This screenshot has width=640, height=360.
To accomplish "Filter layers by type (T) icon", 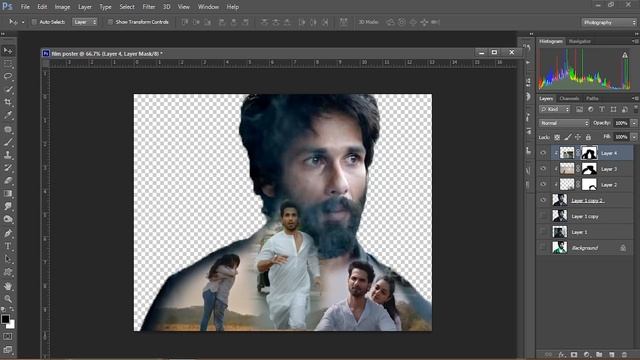I will [602, 109].
